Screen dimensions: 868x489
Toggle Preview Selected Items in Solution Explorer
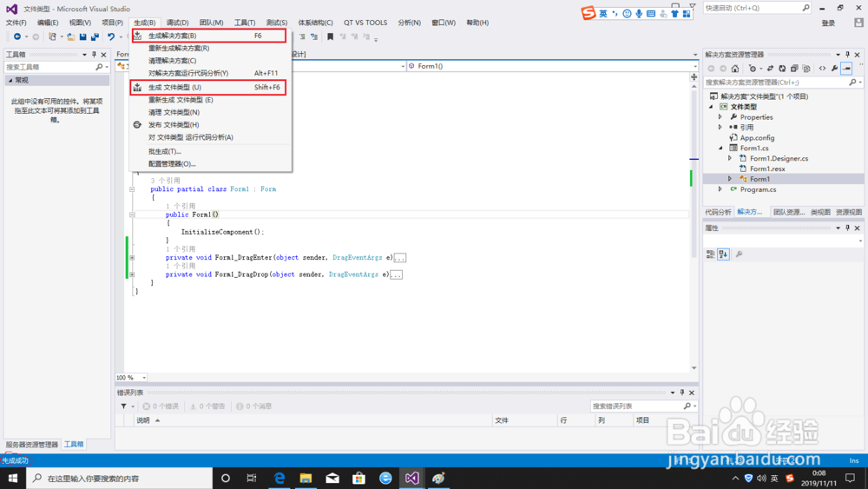pos(846,69)
